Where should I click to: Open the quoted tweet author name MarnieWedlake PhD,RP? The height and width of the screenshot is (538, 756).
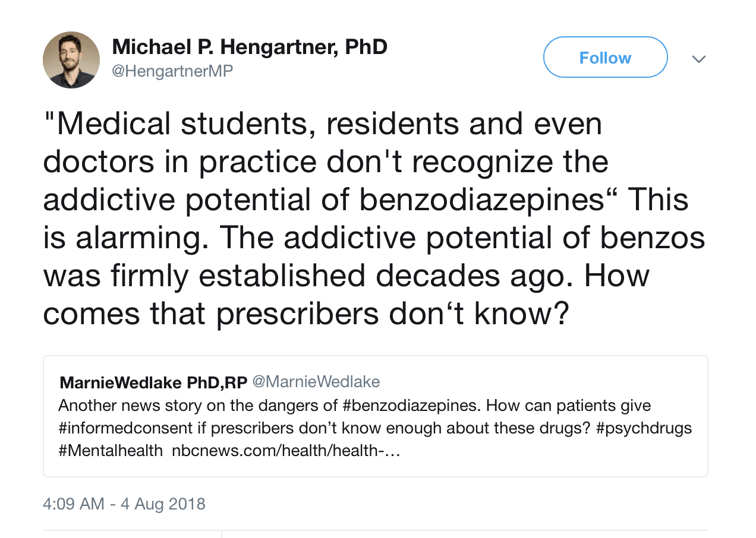pos(153,382)
